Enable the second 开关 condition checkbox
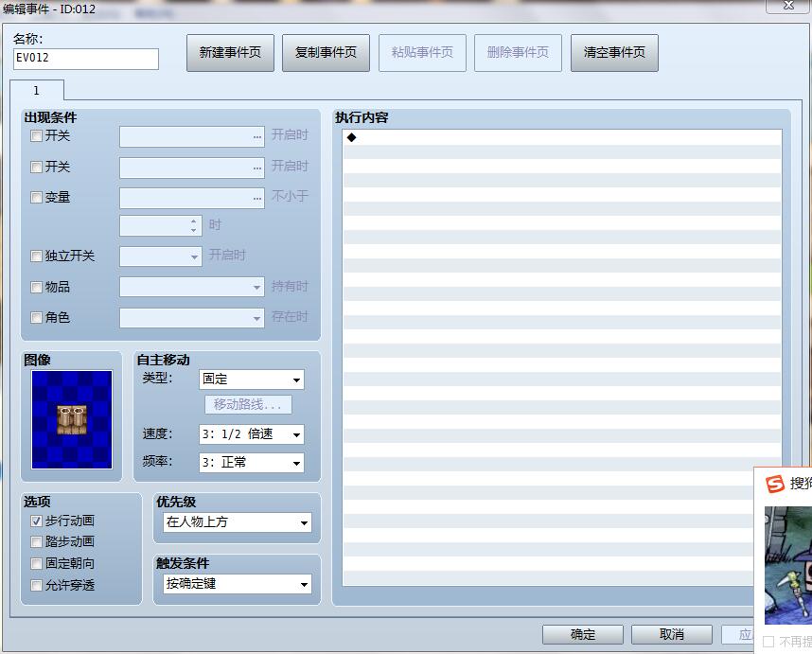The image size is (812, 654). pos(36,167)
